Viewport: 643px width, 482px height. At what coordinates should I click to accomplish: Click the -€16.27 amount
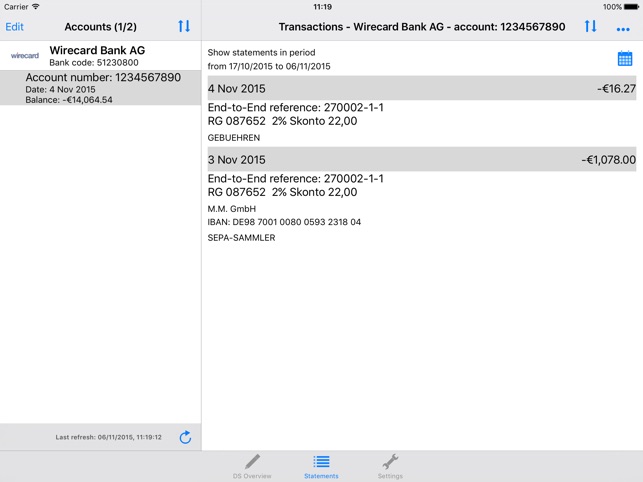[x=616, y=89]
